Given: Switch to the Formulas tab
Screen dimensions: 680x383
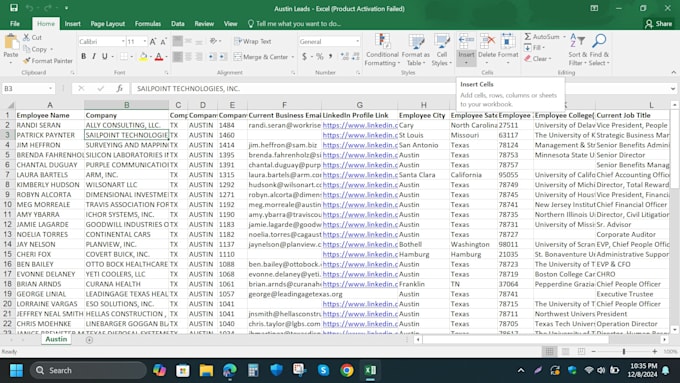Looking at the screenshot, I should (148, 24).
